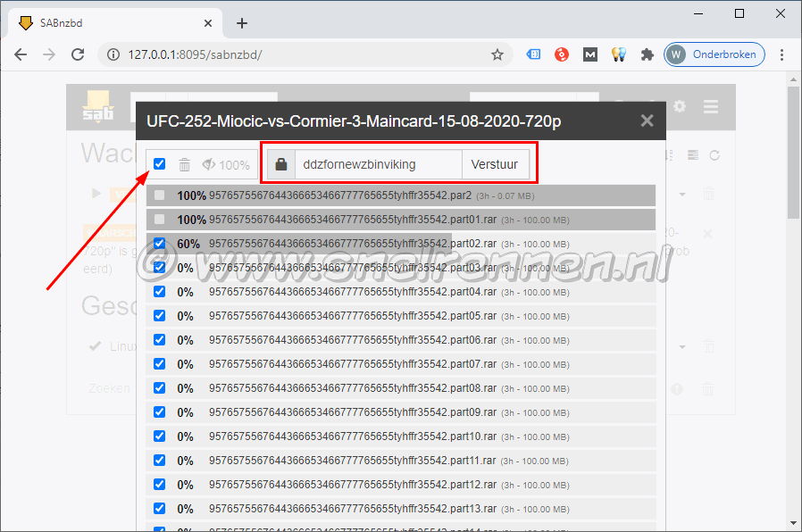802x532 pixels.
Task: Click the history info circle icon
Action: tap(677, 389)
